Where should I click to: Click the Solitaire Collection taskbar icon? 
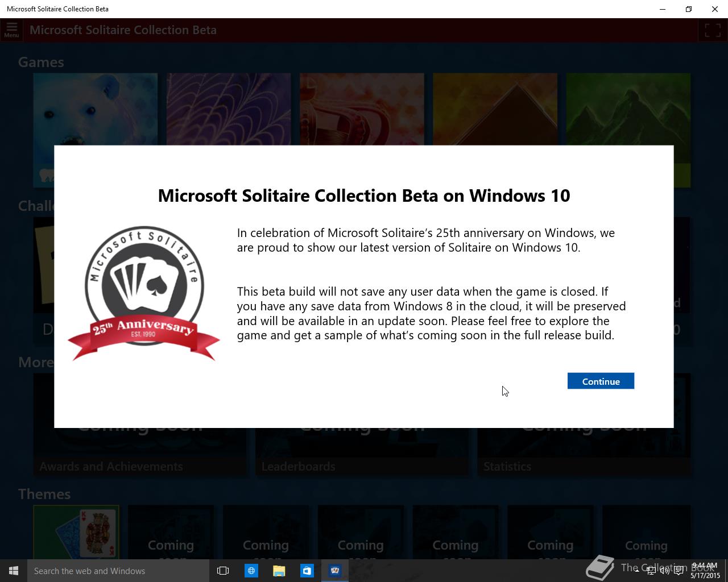(x=335, y=571)
